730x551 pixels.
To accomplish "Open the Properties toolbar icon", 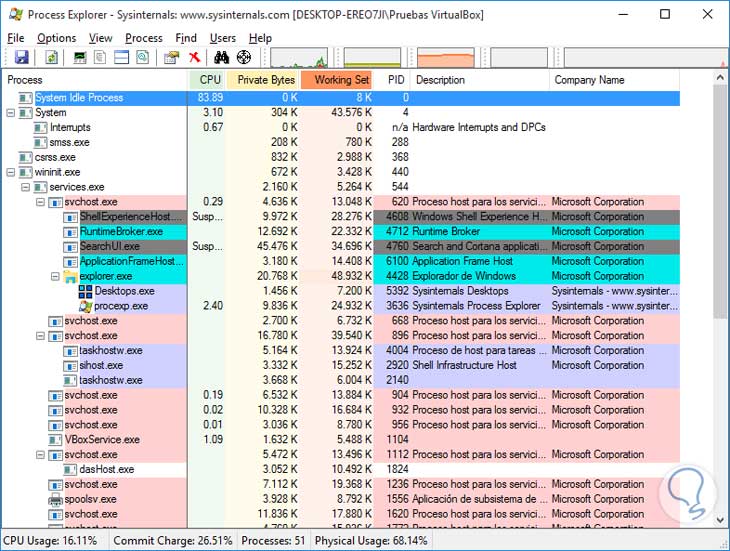I will pos(171,57).
